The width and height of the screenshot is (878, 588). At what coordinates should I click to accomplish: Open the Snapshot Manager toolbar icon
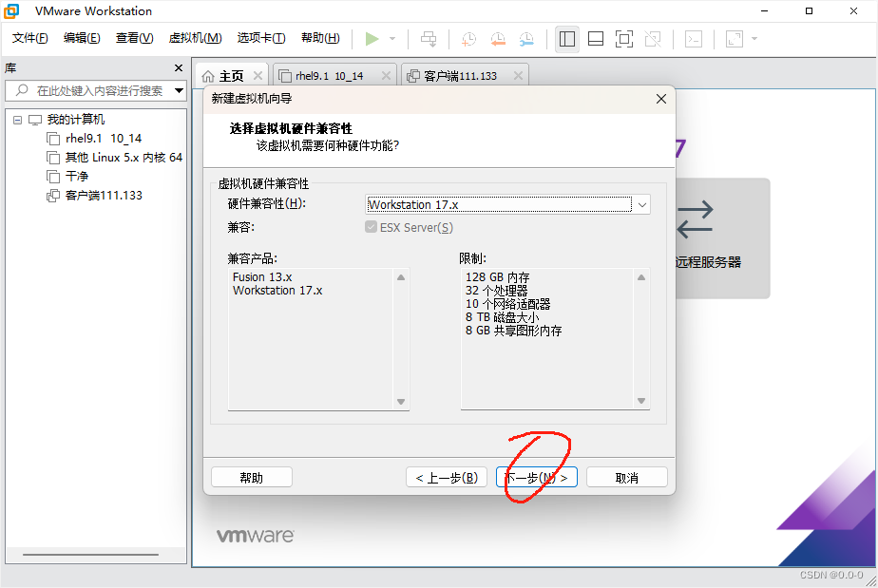click(x=526, y=39)
